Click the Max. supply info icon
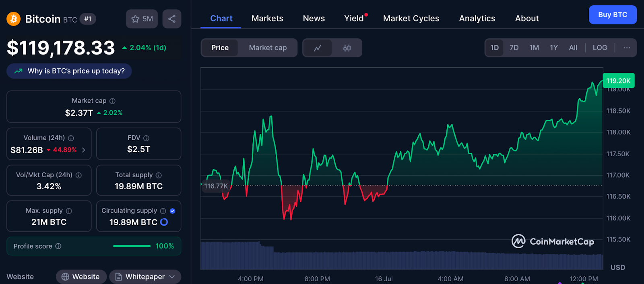This screenshot has height=284, width=644. (69, 211)
